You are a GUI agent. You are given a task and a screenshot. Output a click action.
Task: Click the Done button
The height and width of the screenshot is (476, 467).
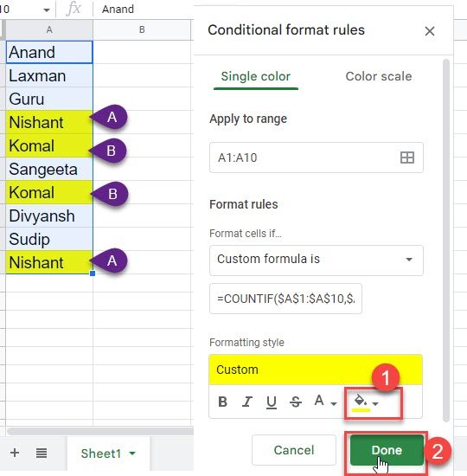click(387, 450)
